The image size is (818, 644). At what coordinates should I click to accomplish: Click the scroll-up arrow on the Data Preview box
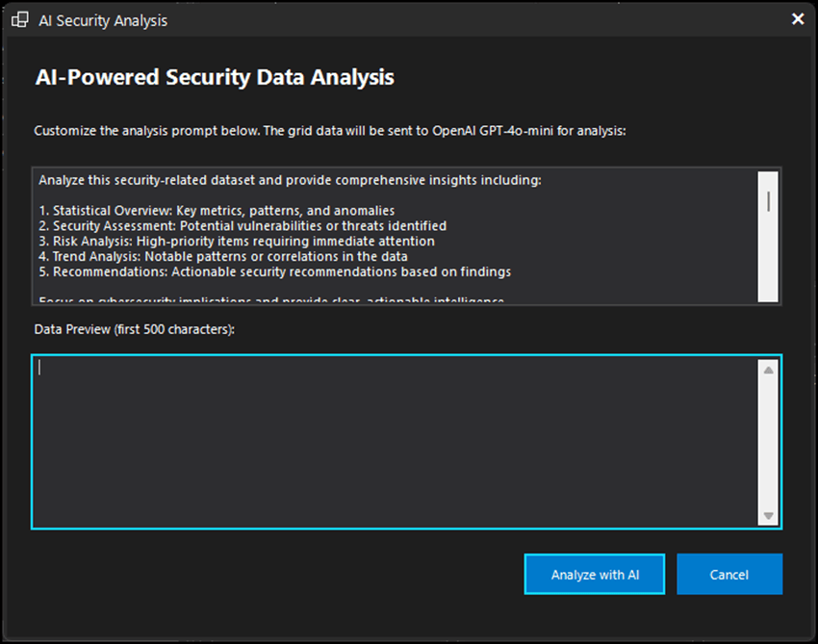pos(766,369)
